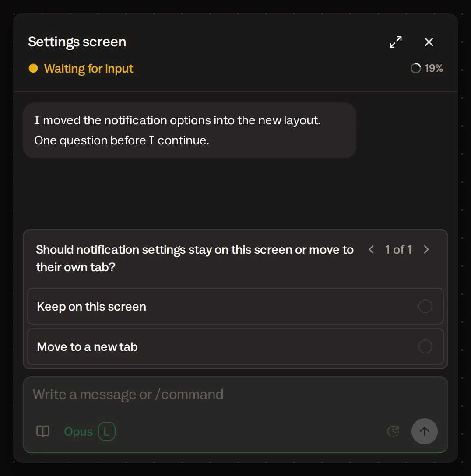Image resolution: width=471 pixels, height=476 pixels.
Task: Click the clock history icon near send
Action: [393, 431]
